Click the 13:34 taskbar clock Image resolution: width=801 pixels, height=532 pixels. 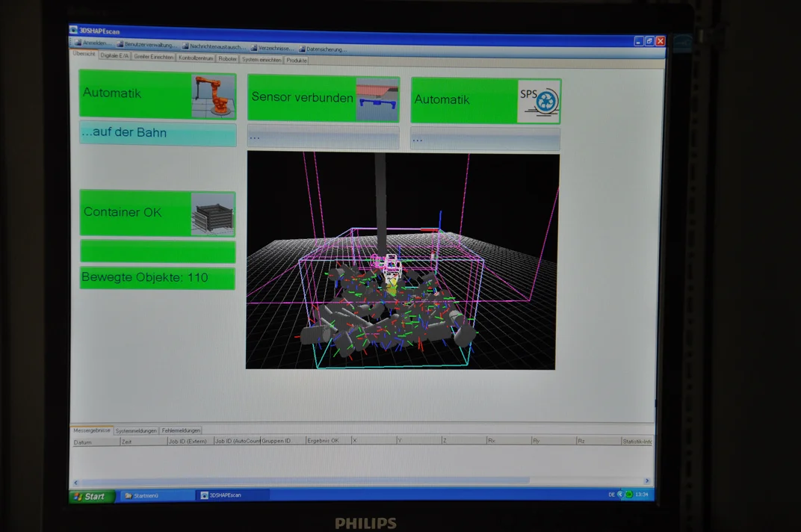[642, 494]
